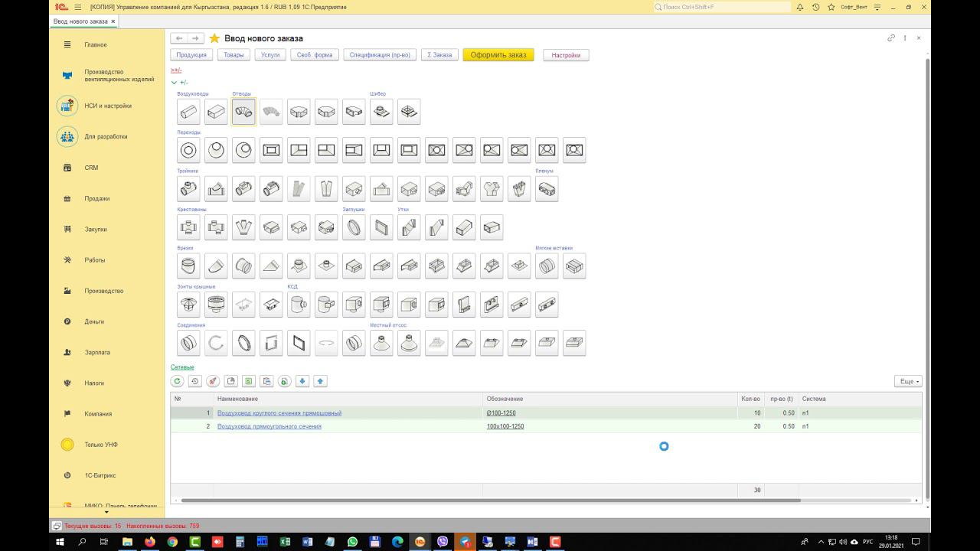Viewport: 980px width, 551px height.
Task: Click the Своб. форма button
Action: 315,55
